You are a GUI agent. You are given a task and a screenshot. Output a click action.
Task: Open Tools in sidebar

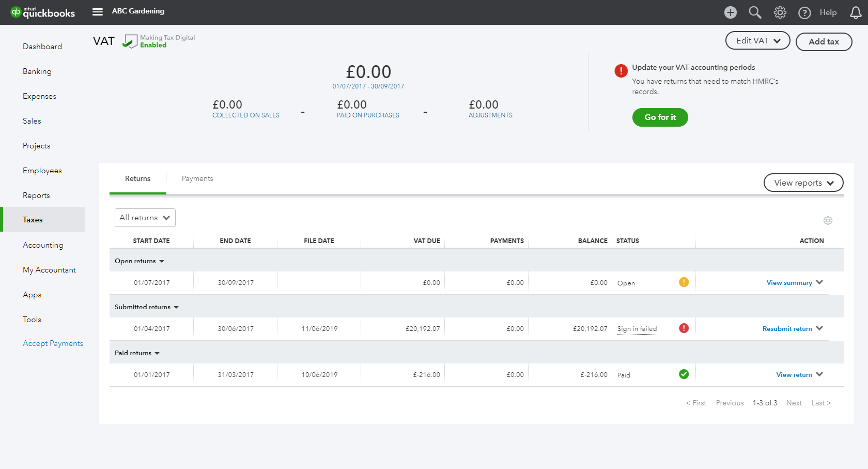click(x=32, y=320)
